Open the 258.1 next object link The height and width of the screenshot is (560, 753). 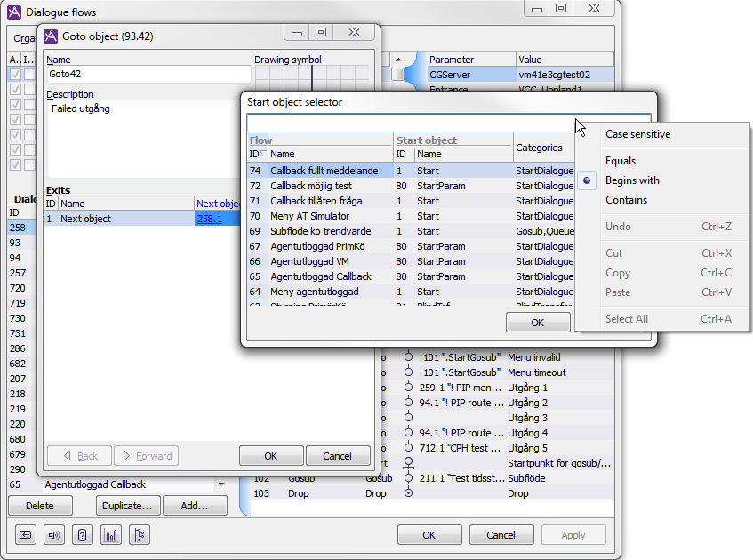click(x=209, y=218)
